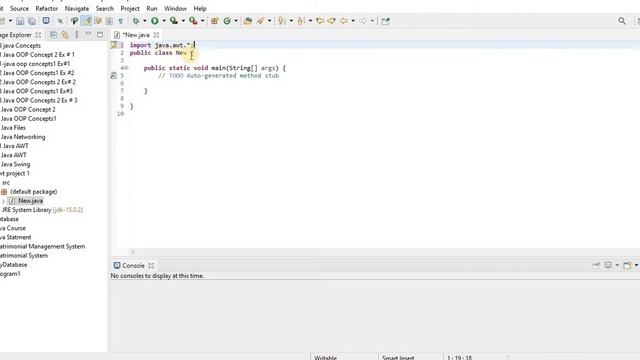Launch the Coverage run icon
This screenshot has height=360, width=640.
coord(174,21)
